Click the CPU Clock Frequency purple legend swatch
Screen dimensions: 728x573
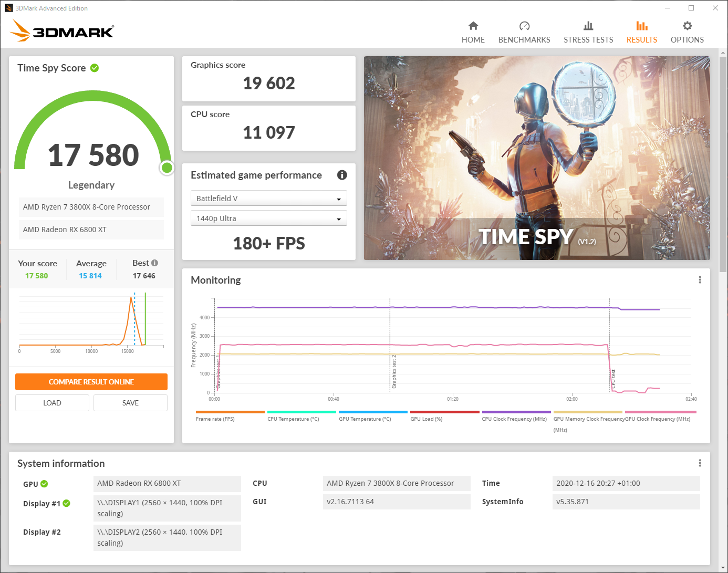coord(516,412)
